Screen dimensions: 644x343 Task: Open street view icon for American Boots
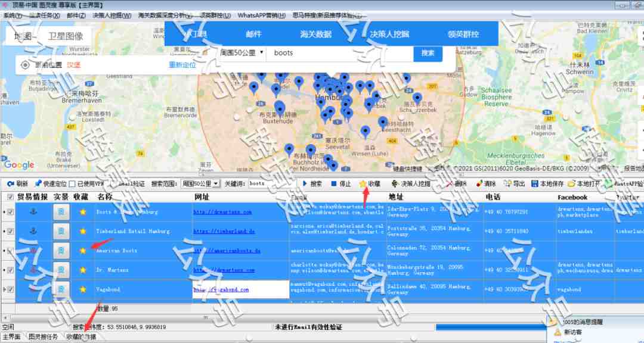click(x=61, y=251)
